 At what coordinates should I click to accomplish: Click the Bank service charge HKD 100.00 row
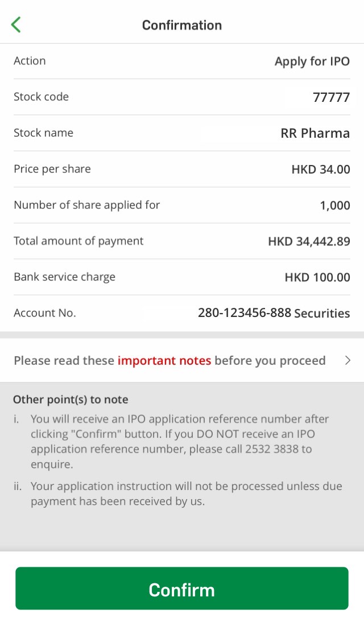tap(182, 277)
